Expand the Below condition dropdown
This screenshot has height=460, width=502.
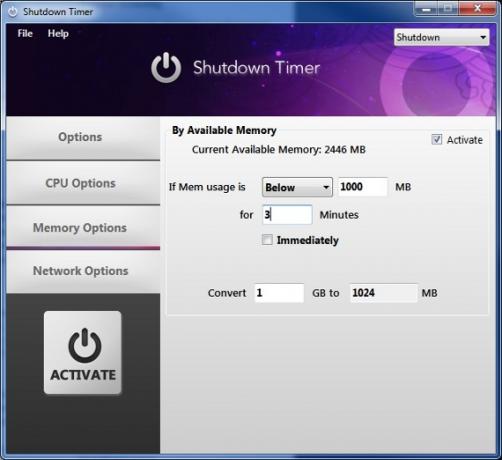(x=297, y=187)
